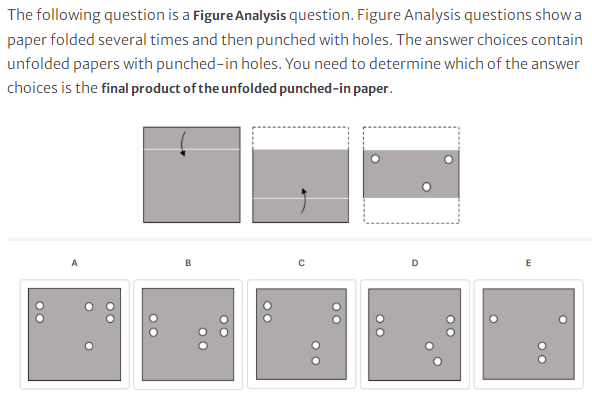Select answer choice A figure
The height and width of the screenshot is (397, 592).
[x=74, y=334]
